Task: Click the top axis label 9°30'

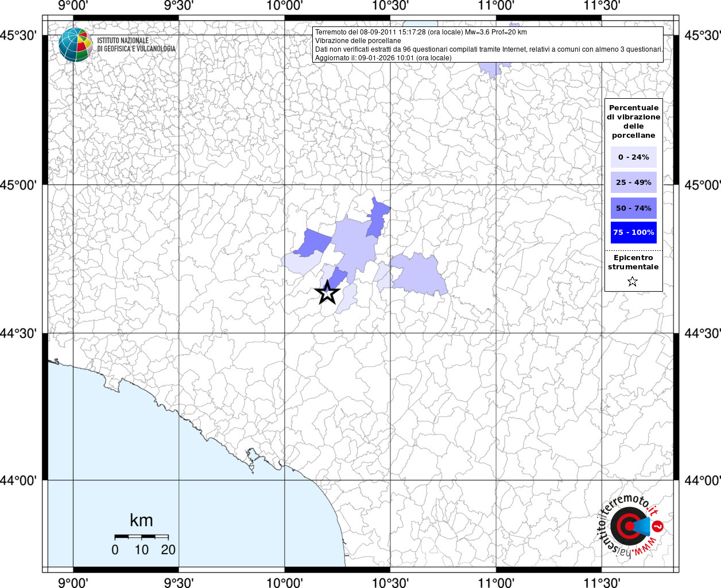Action: tap(179, 6)
